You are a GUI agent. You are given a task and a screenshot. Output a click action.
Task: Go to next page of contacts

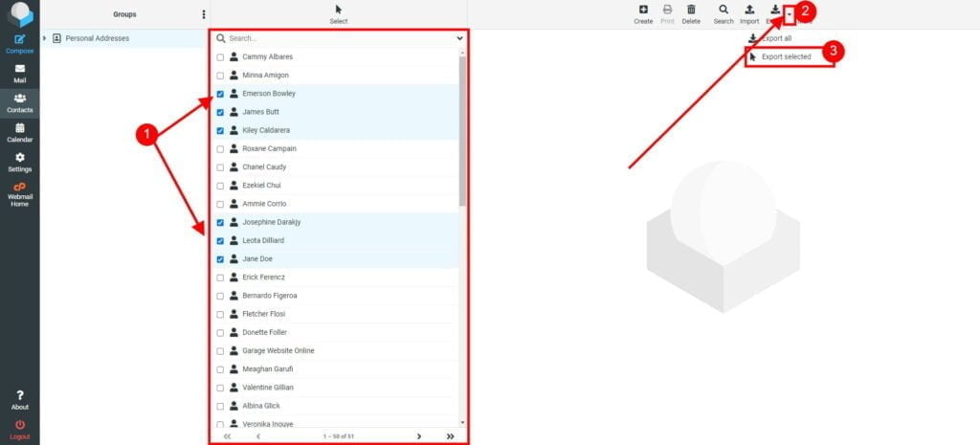pos(419,436)
